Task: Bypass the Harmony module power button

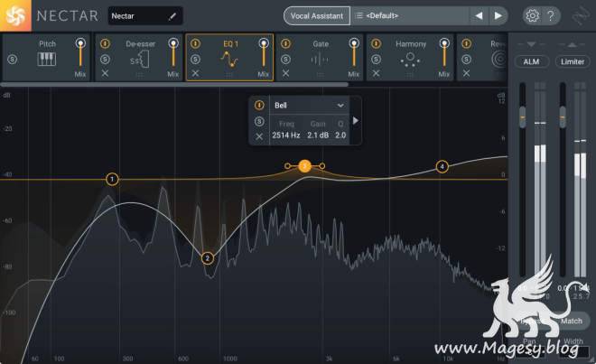Action: coord(376,43)
